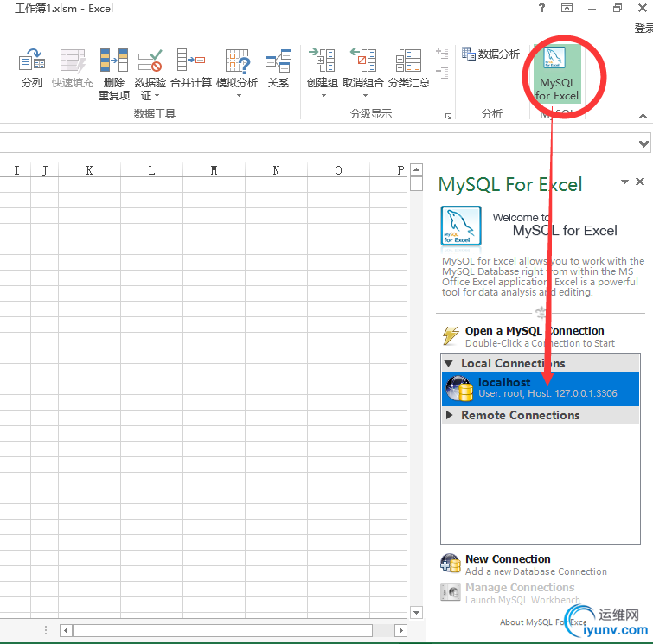The height and width of the screenshot is (644, 653).
Task: Open the Ungroup (取消组合) dropdown arrow
Action: (365, 96)
